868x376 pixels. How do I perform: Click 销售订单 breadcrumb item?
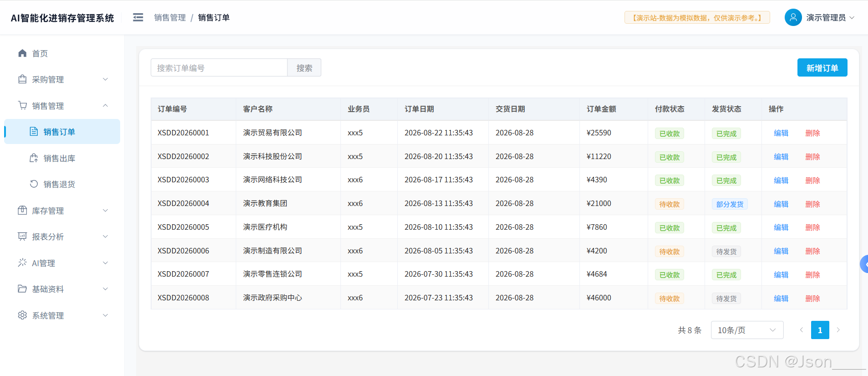214,17
